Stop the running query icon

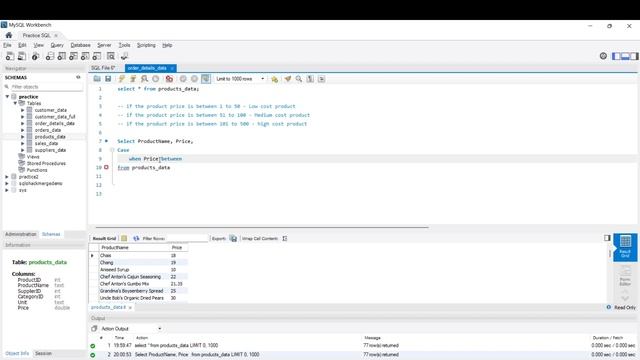click(x=156, y=79)
